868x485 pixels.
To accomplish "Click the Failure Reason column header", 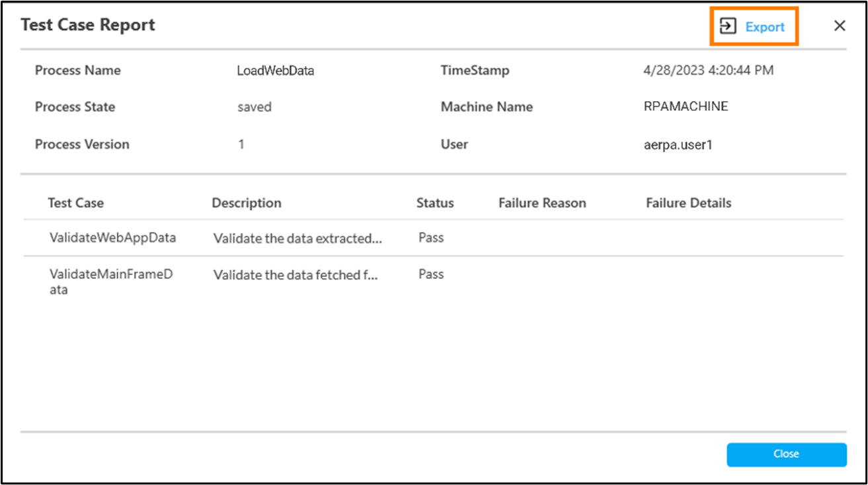I will click(542, 203).
